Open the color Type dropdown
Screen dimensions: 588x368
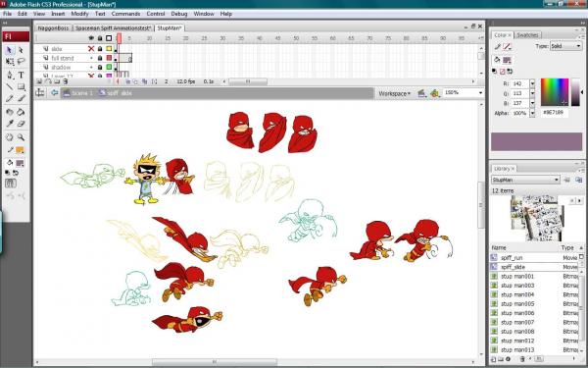coord(565,46)
